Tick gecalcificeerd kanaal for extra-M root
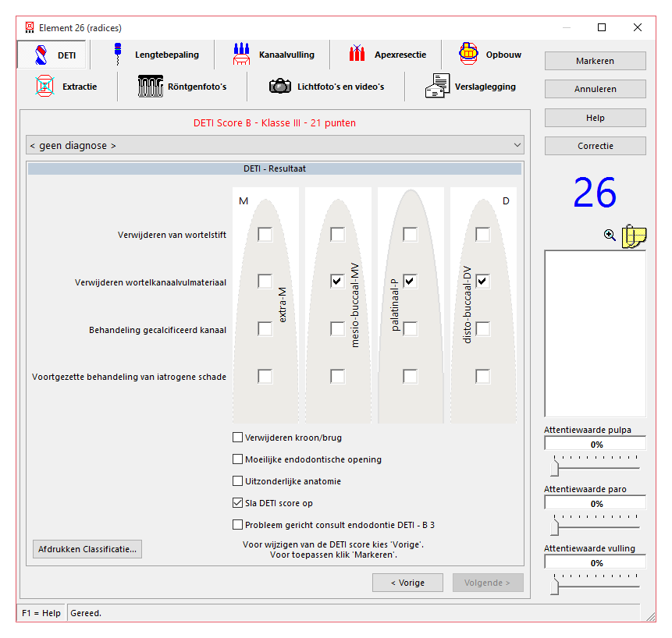The height and width of the screenshot is (638, 672). (265, 329)
